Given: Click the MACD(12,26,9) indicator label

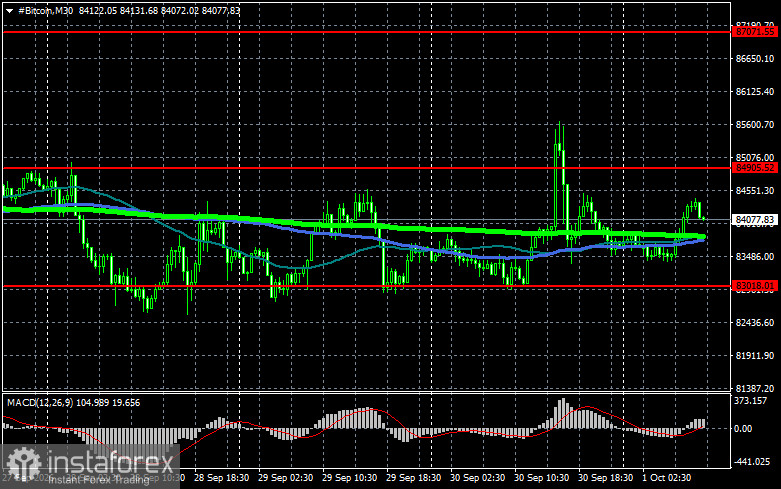Looking at the screenshot, I should [40, 402].
